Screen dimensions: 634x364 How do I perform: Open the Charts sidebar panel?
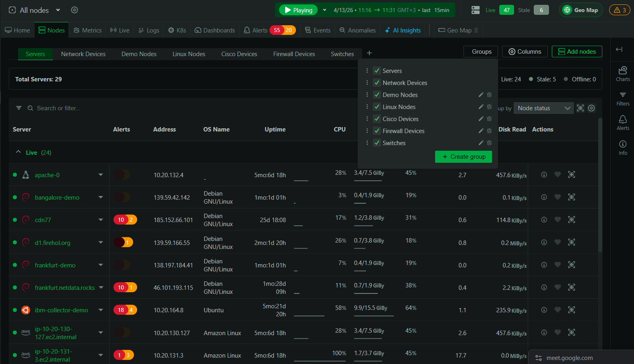[622, 74]
